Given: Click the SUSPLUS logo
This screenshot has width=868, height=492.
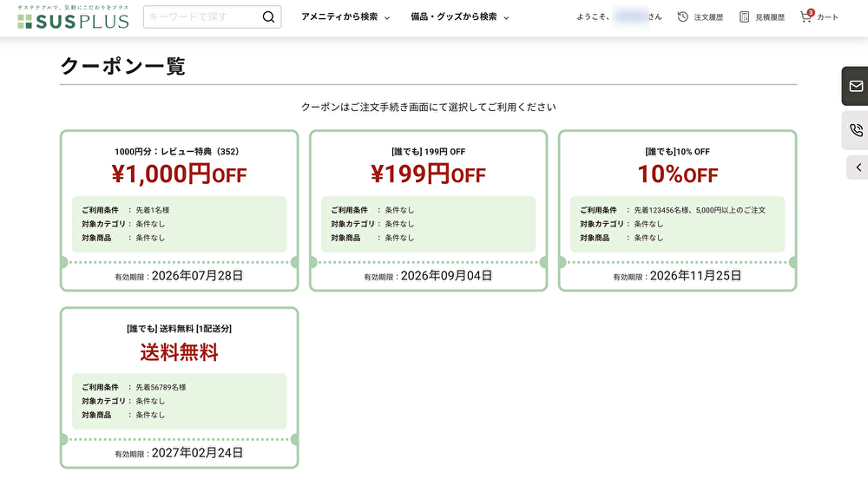Looking at the screenshot, I should click(73, 17).
